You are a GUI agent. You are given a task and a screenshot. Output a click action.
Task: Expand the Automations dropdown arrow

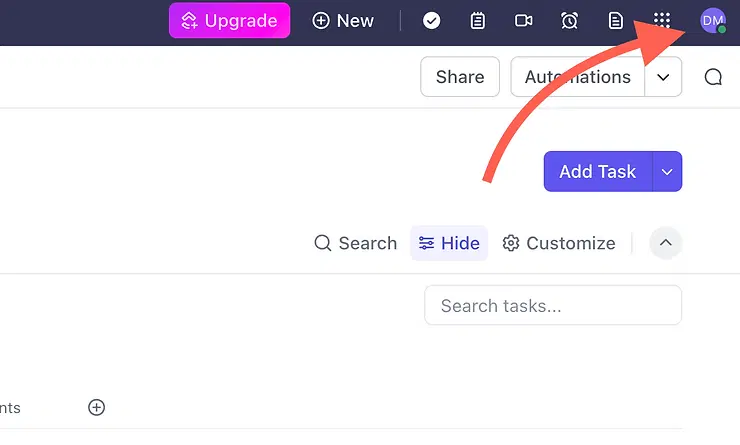[663, 77]
